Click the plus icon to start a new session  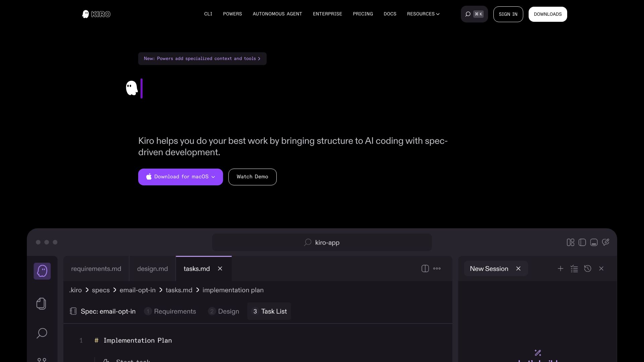coord(560,268)
